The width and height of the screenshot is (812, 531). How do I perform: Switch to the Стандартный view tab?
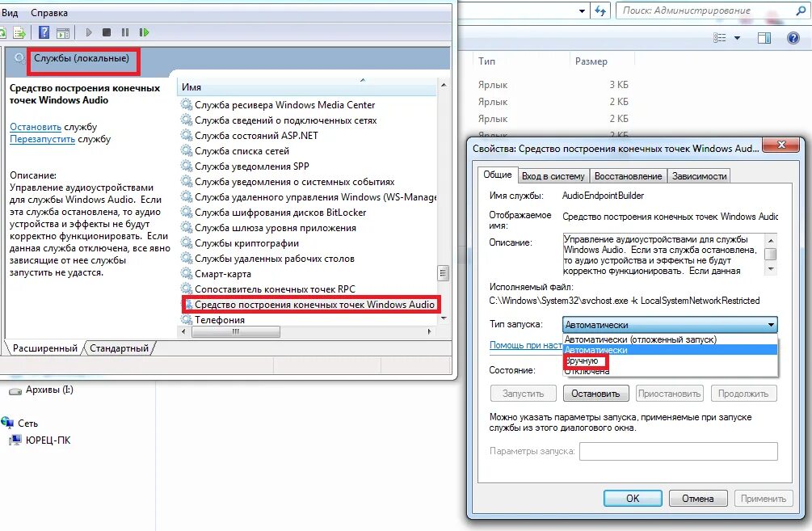coord(119,348)
